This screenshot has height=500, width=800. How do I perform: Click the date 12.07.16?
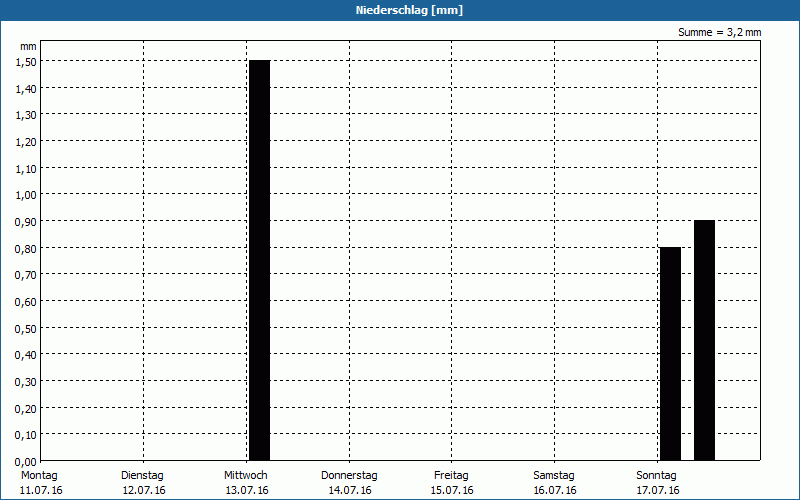(x=144, y=491)
